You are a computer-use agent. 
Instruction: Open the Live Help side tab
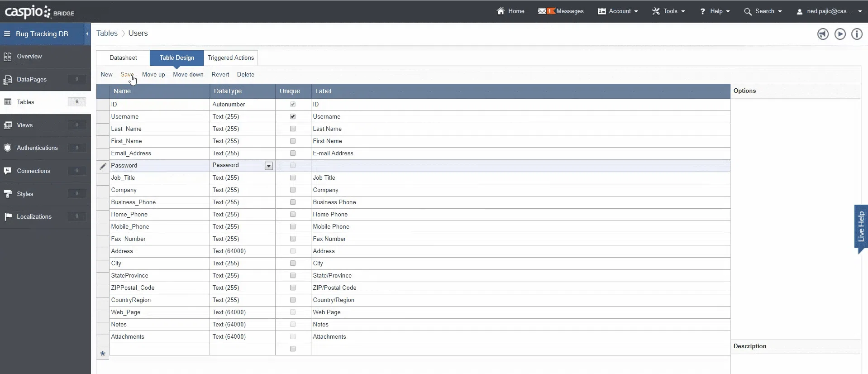(x=861, y=226)
